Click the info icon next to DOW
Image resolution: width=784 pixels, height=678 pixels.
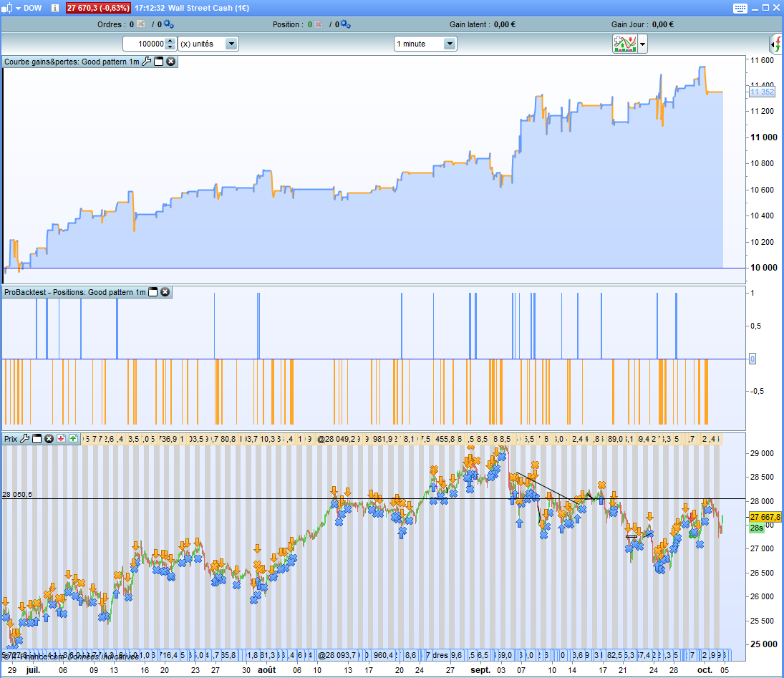[x=55, y=8]
